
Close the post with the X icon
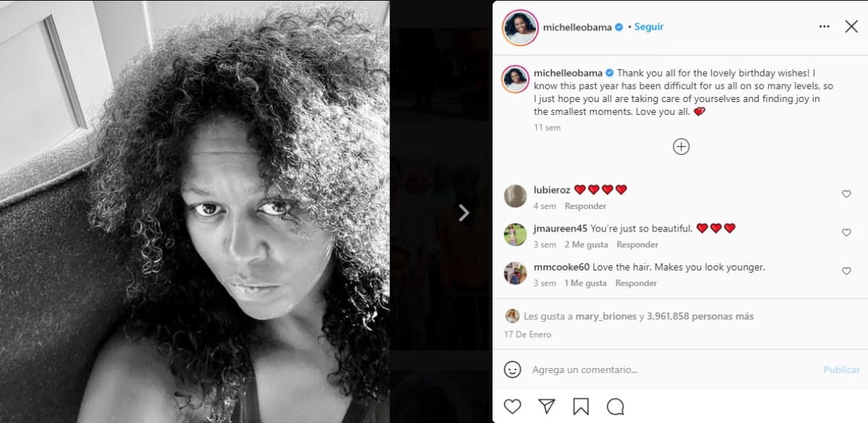click(851, 27)
